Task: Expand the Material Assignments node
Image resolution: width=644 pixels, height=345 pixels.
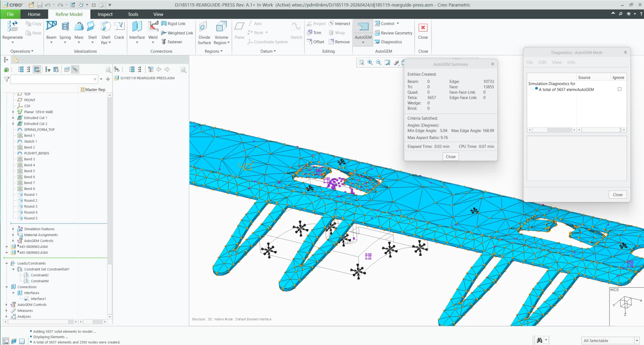Action: click(13, 235)
